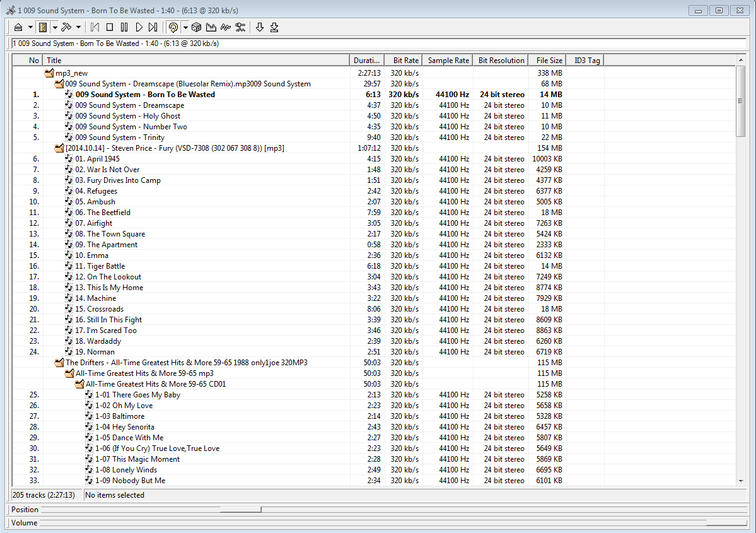Click the waveform toolbar icon
Image resolution: width=756 pixels, height=533 pixels.
click(225, 27)
